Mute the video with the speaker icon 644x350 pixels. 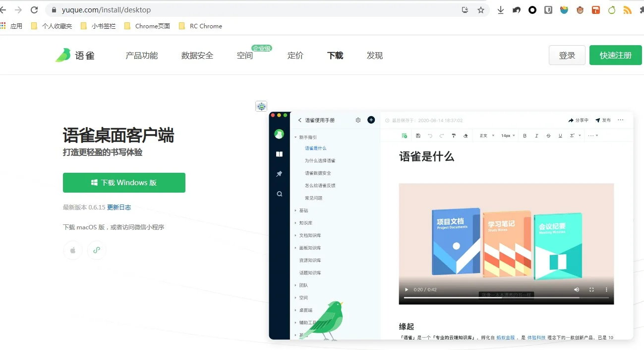coord(577,289)
